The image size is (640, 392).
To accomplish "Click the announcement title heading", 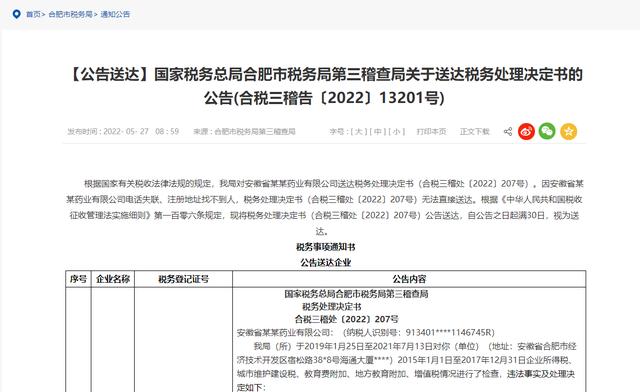I will (325, 86).
